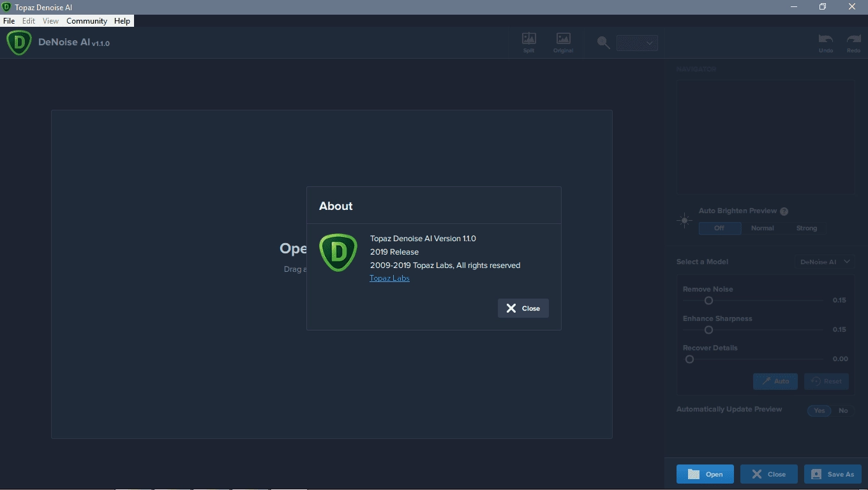868x490 pixels.
Task: Click the Topaz Denoise AI title bar icon
Action: click(x=6, y=7)
